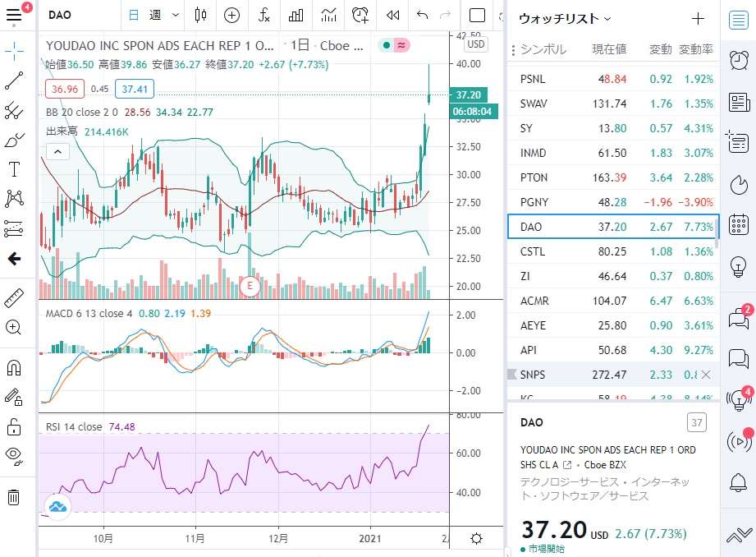Screen dimensions: 756x557
Task: Open the data window sidebar icon
Action: [x=737, y=142]
